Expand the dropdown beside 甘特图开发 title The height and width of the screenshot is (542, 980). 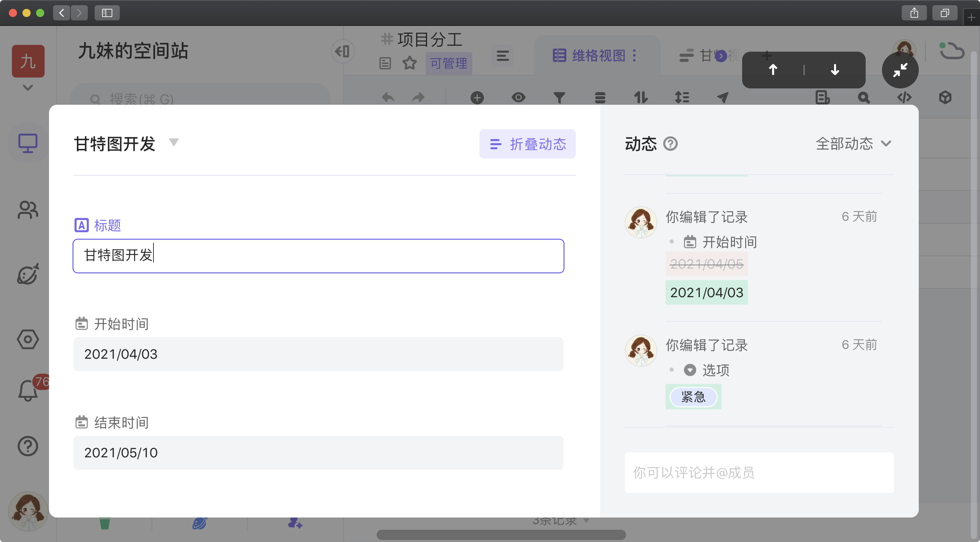(x=174, y=142)
